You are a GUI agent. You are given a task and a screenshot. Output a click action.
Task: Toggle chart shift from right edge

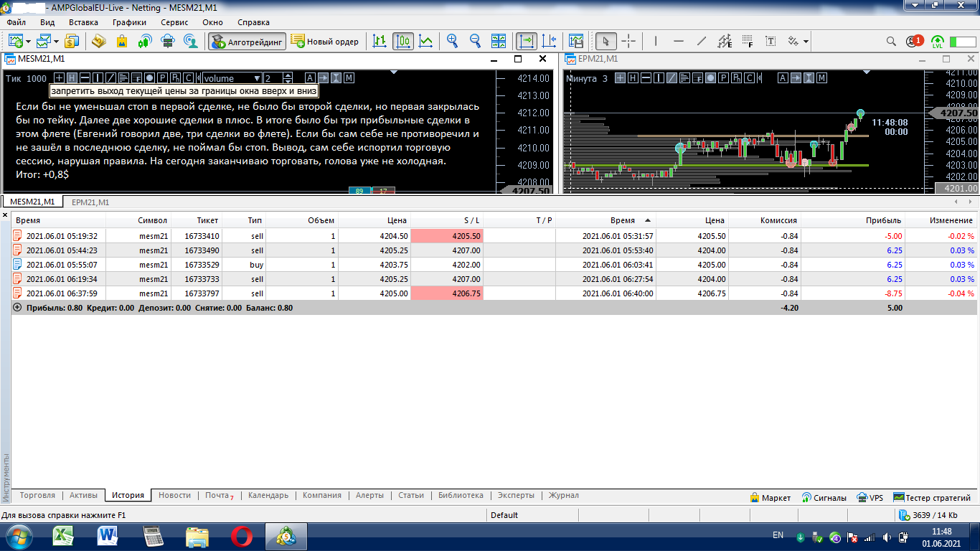click(550, 41)
